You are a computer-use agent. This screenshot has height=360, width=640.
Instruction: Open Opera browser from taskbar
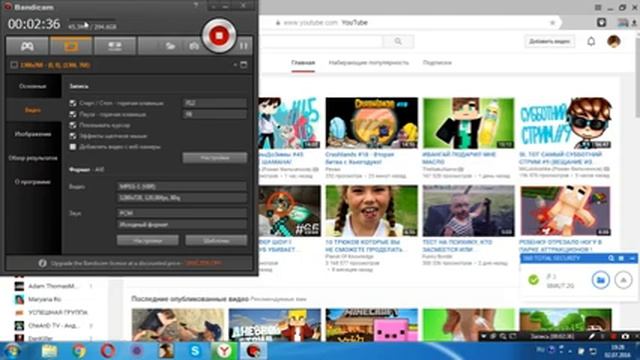tap(108, 351)
